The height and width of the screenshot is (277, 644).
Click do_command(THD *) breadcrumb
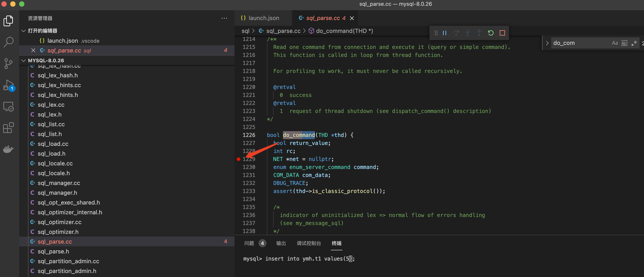pos(344,31)
